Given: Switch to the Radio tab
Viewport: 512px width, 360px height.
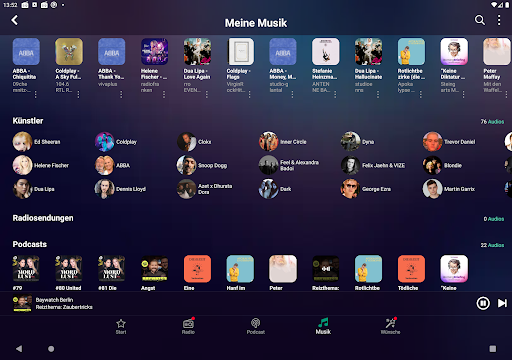Looking at the screenshot, I should pyautogui.click(x=188, y=326).
